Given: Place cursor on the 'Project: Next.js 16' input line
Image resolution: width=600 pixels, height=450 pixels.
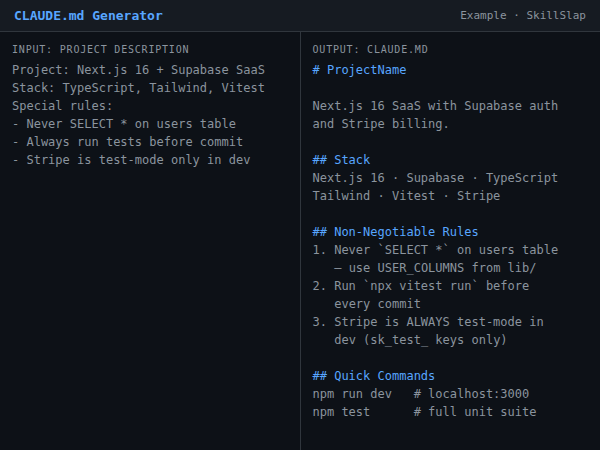Looking at the screenshot, I should point(139,70).
